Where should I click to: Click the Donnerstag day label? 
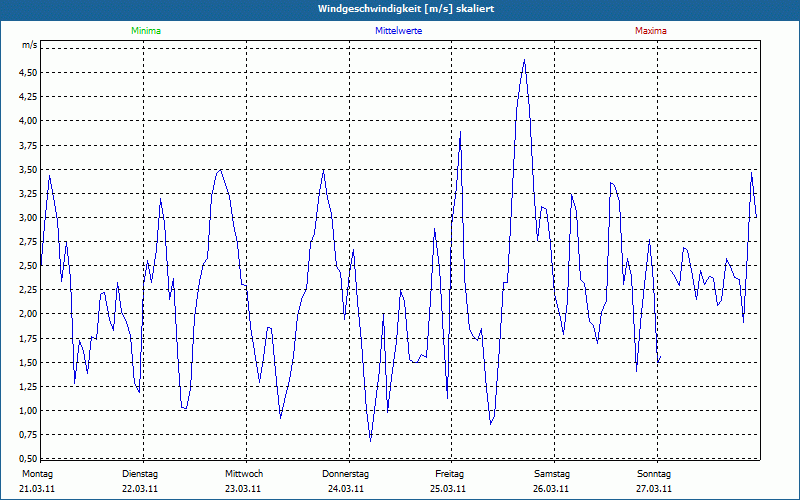[345, 474]
